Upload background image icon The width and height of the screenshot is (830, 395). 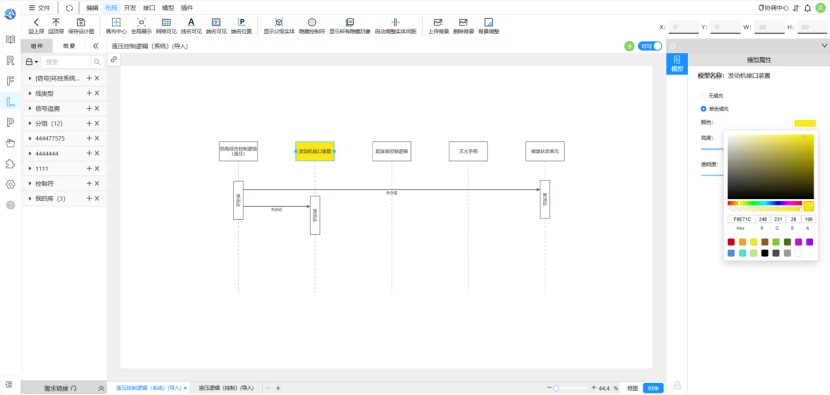(438, 22)
